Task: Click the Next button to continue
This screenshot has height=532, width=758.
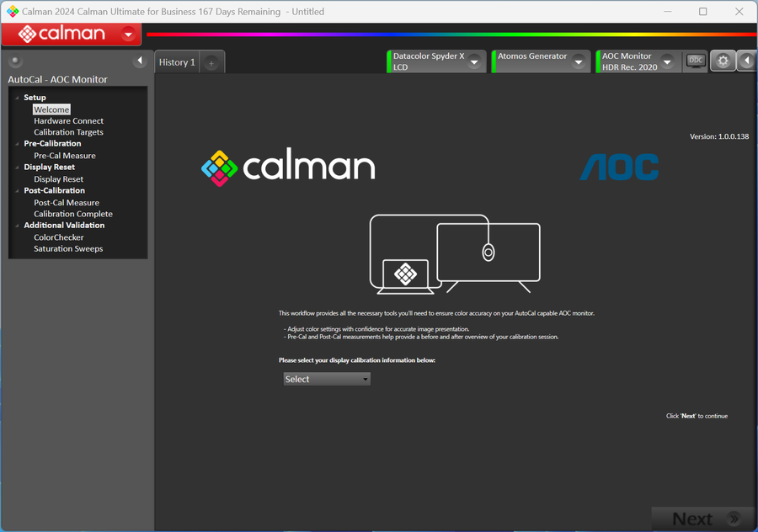Action: pyautogui.click(x=704, y=519)
